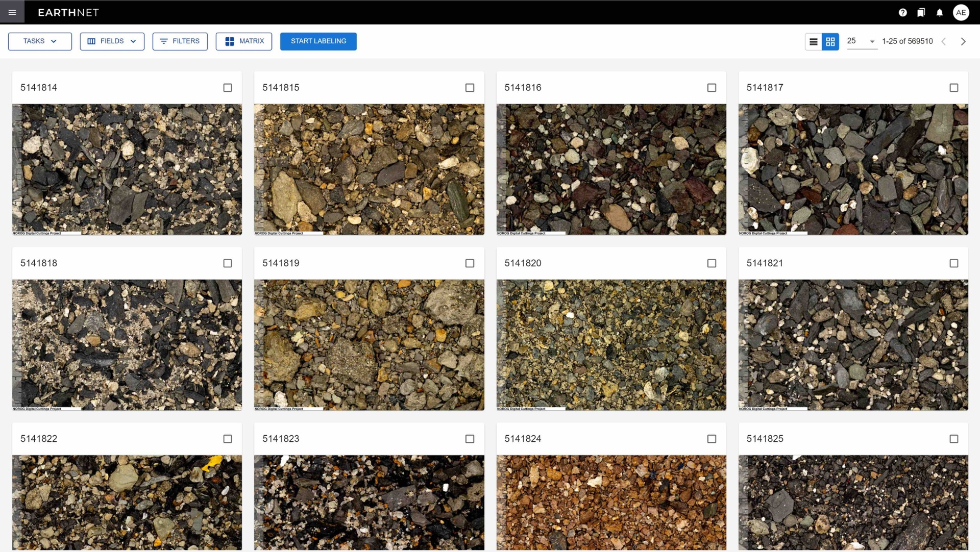Open the cuttings image for 5141816
This screenshot has height=552, width=980.
[x=611, y=169]
